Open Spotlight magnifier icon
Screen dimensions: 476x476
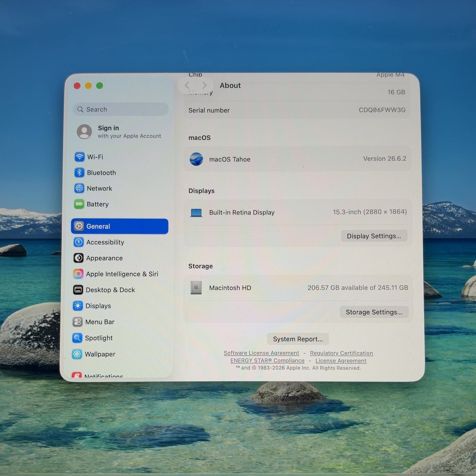(x=77, y=338)
